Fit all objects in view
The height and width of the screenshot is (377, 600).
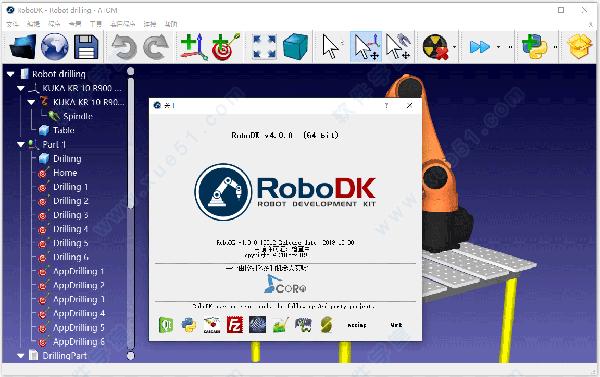[264, 47]
